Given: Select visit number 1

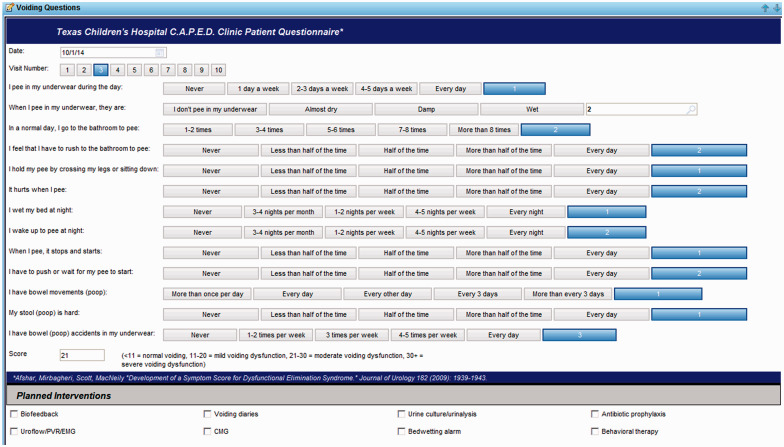Looking at the screenshot, I should coord(68,70).
